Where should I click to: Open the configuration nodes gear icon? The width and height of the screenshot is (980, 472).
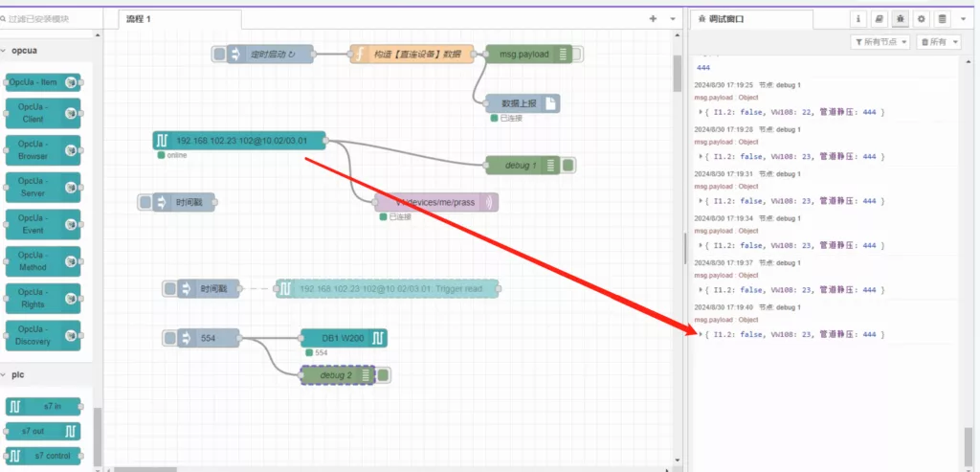[922, 18]
